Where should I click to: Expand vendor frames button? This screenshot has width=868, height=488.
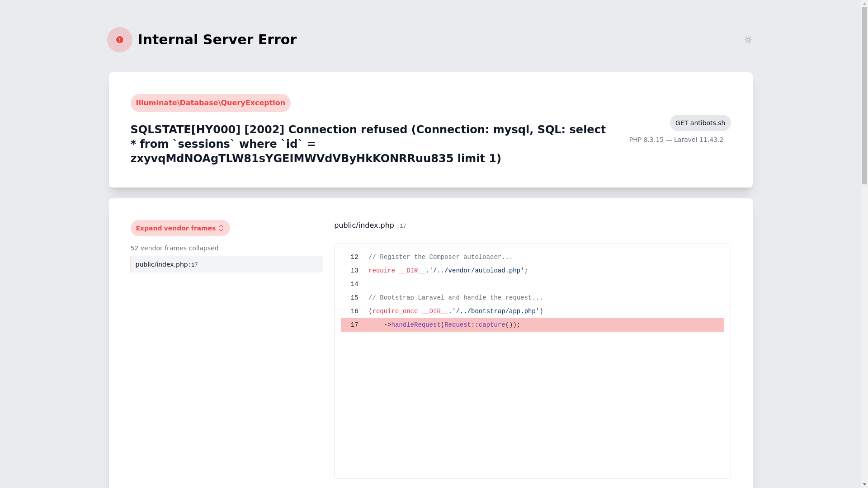(180, 228)
